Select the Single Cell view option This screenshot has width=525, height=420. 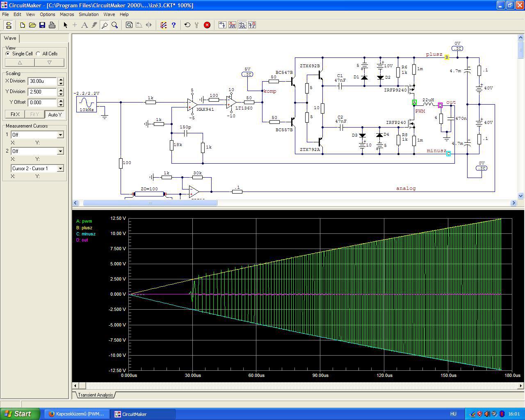click(x=8, y=54)
